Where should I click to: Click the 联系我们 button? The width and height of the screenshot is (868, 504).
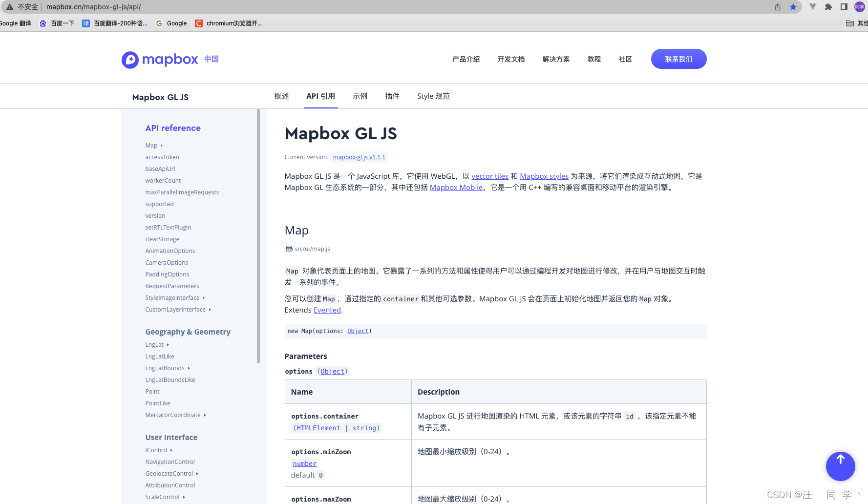678,59
